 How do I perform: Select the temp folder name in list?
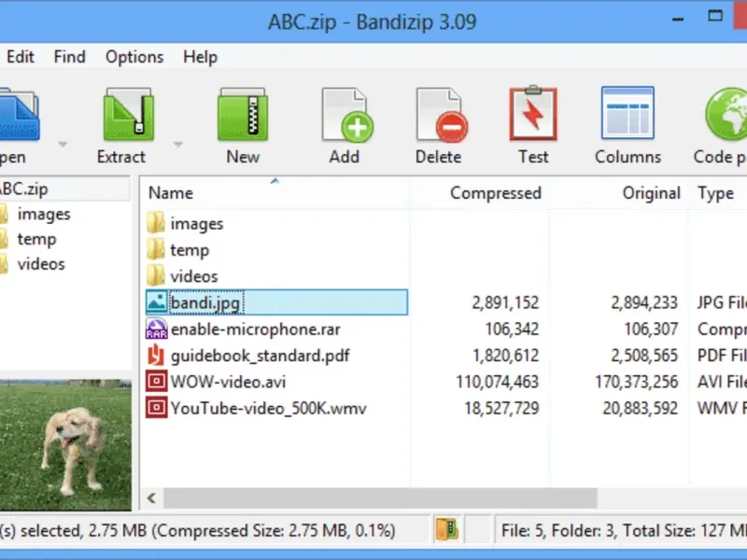click(190, 250)
